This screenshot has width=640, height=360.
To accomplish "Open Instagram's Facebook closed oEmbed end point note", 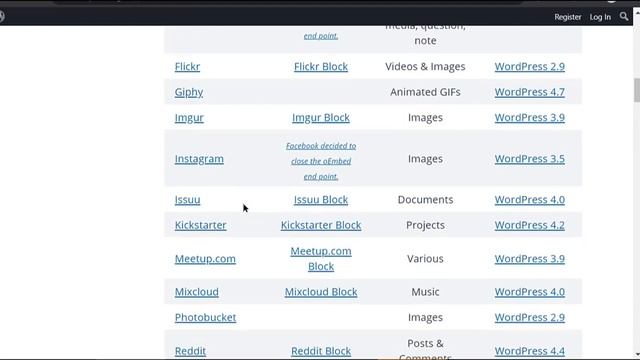I will point(321,161).
